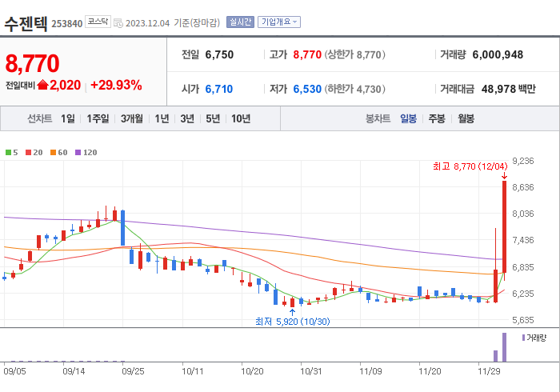Select the 1년 line chart tab
The width and height of the screenshot is (560, 392).
click(x=162, y=118)
